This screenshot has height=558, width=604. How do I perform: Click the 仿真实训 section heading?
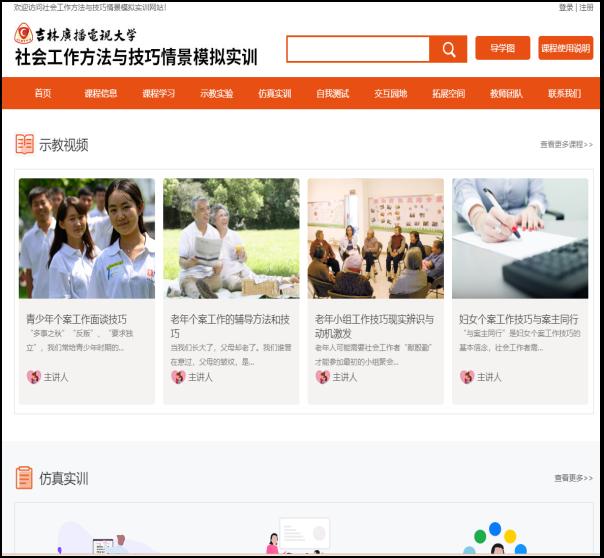click(64, 478)
